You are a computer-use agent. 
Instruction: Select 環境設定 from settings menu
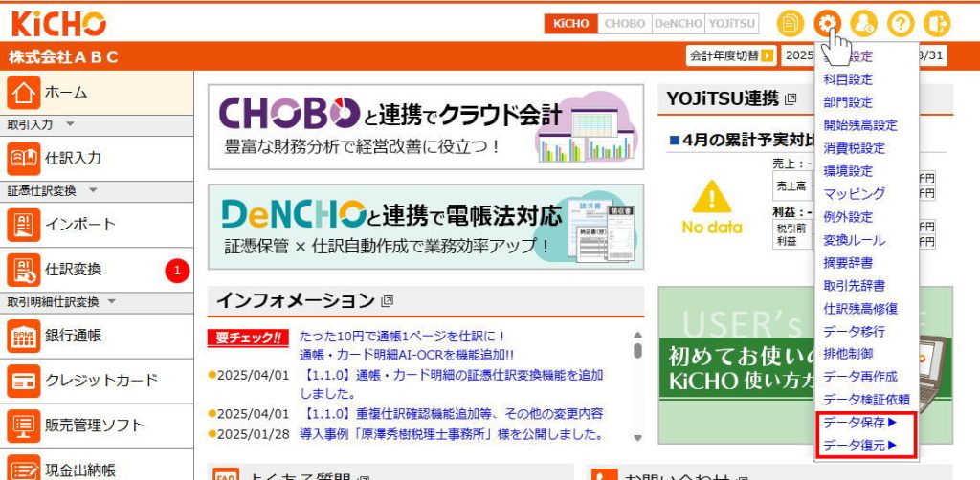pyautogui.click(x=848, y=171)
